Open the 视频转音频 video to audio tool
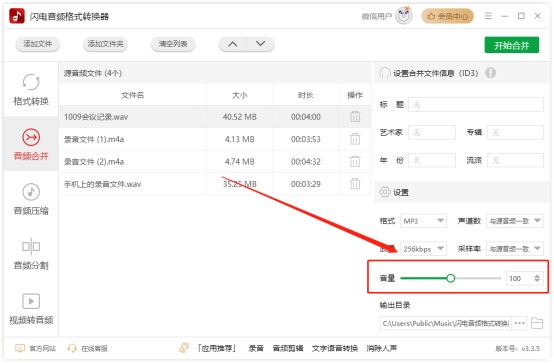 (31, 308)
